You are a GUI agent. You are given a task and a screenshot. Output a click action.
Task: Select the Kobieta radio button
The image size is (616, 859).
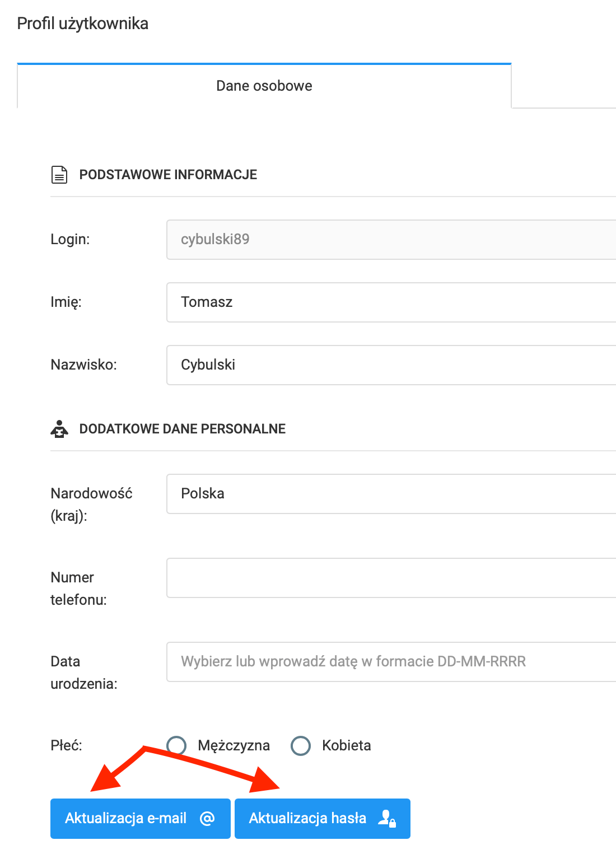(x=301, y=745)
